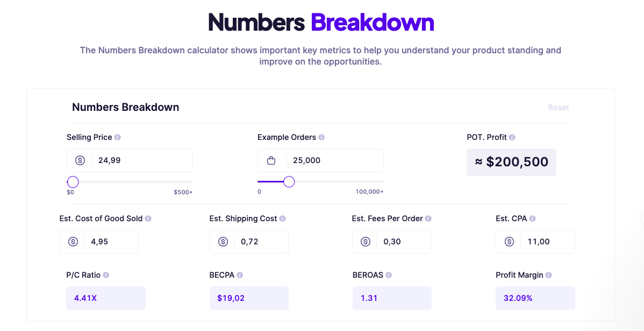Focus the Example Orders input field
The width and height of the screenshot is (644, 331).
(333, 160)
